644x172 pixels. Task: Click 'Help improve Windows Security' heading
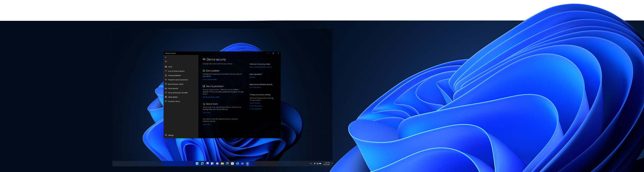click(261, 85)
